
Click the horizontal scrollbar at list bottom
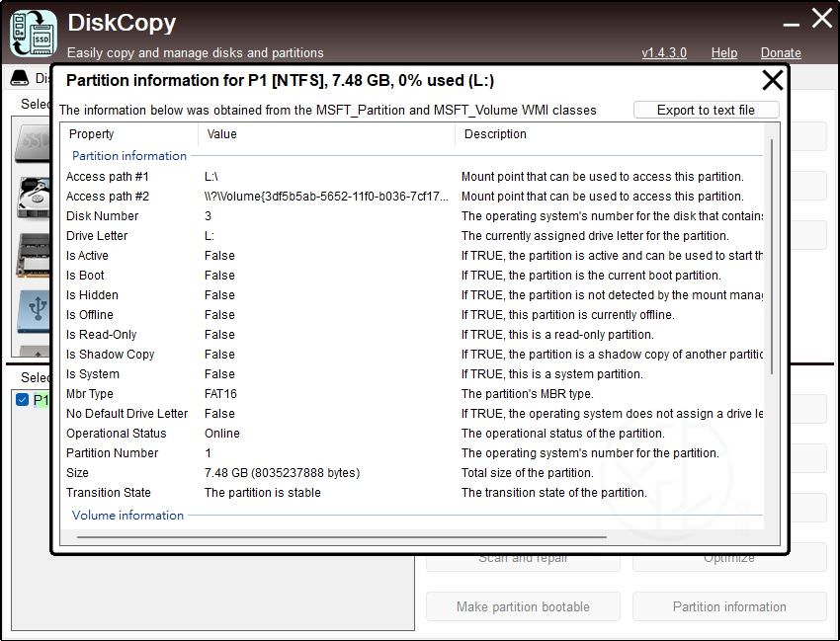pos(341,537)
